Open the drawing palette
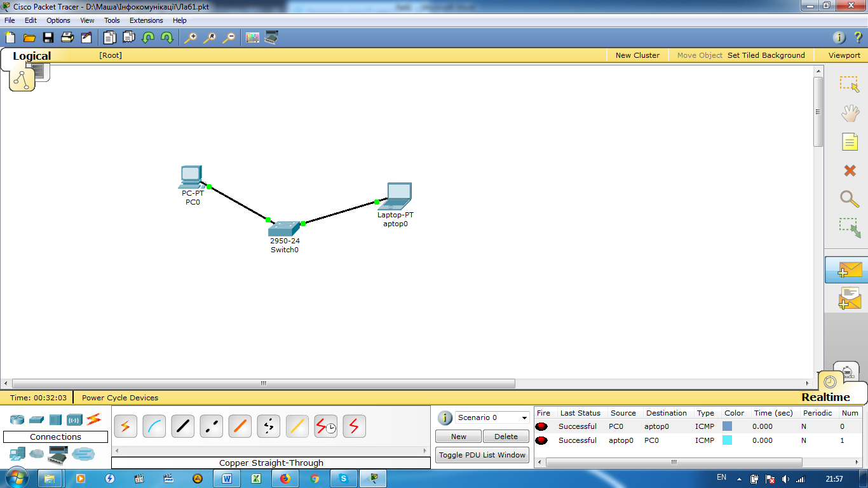Viewport: 868px width, 488px height. point(252,37)
